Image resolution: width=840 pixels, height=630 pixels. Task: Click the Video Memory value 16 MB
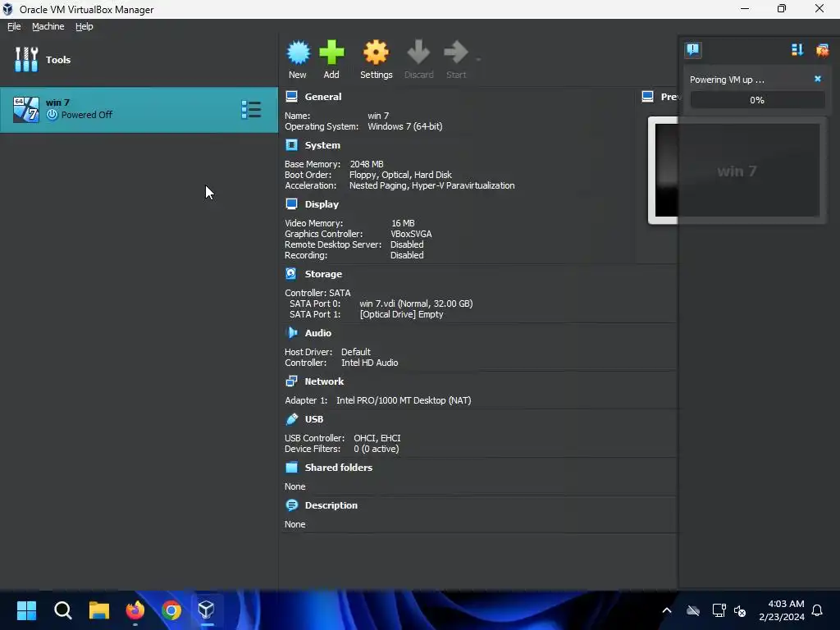point(402,223)
